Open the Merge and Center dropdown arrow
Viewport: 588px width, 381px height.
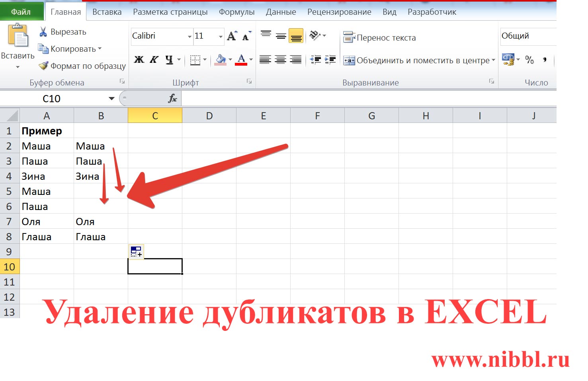coord(494,60)
